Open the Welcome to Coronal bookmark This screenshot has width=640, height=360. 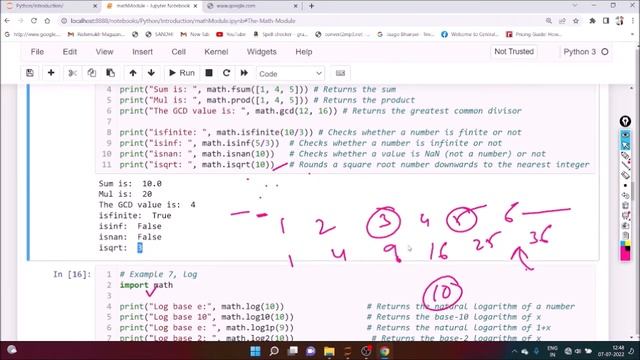470,34
